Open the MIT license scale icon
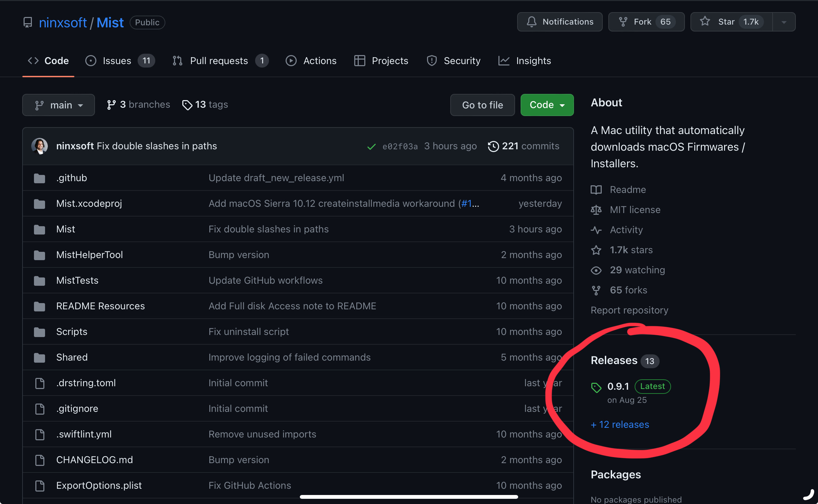Screen dimensions: 818x504 point(596,210)
